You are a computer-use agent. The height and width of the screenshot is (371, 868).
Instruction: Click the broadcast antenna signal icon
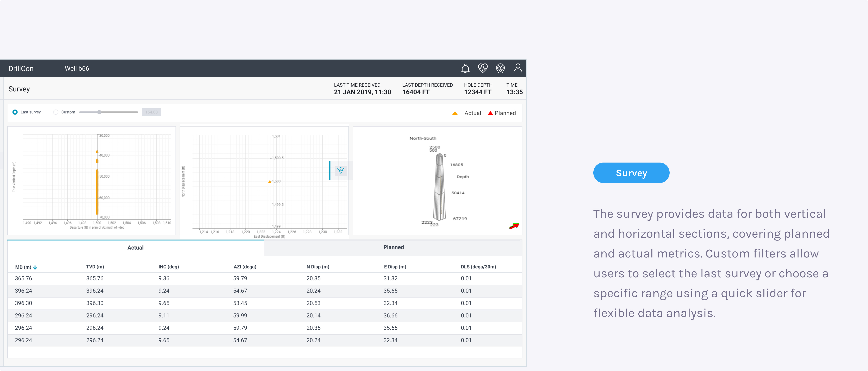(x=500, y=68)
